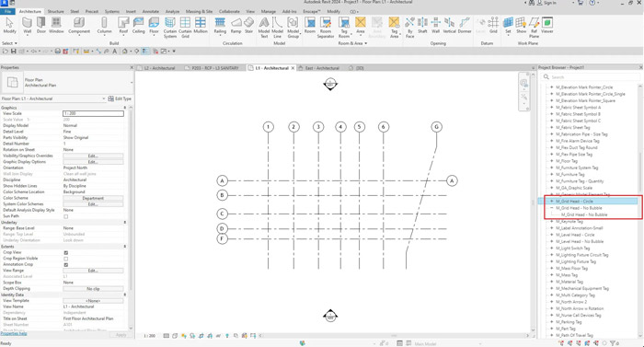Click the No clip Depth Clipping button
This screenshot has width=644, height=347.
pos(93,289)
